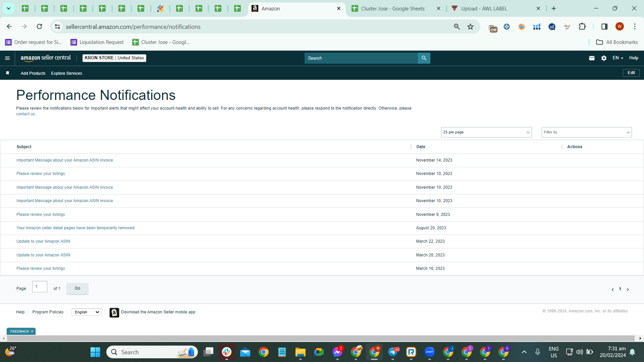Expand the 25 per page dropdown
This screenshot has width=644, height=362.
(x=486, y=132)
